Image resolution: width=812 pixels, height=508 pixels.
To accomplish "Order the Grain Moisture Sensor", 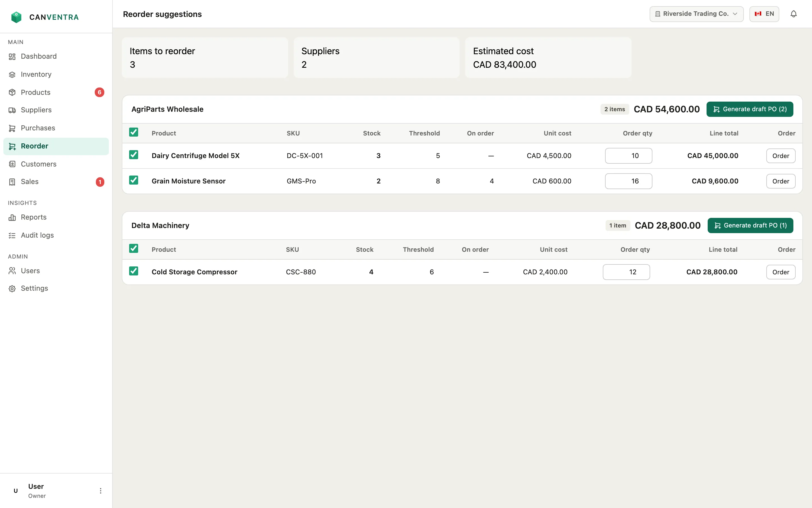I will pyautogui.click(x=780, y=181).
